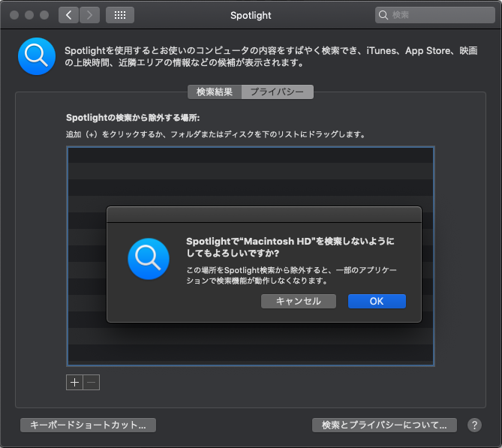Select the プライバシー tab
Viewport: 502px width, 448px height.
277,92
